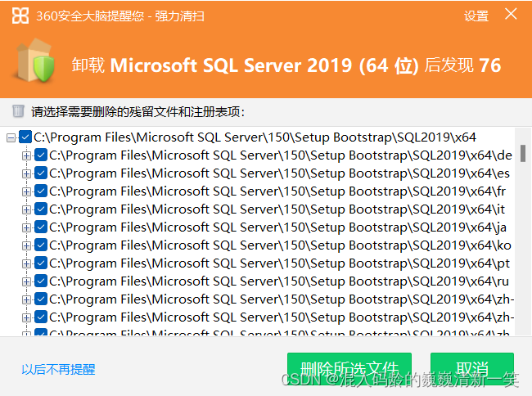Expand the x64\ja tree node
Viewport: 532px width, 396px height.
26,227
